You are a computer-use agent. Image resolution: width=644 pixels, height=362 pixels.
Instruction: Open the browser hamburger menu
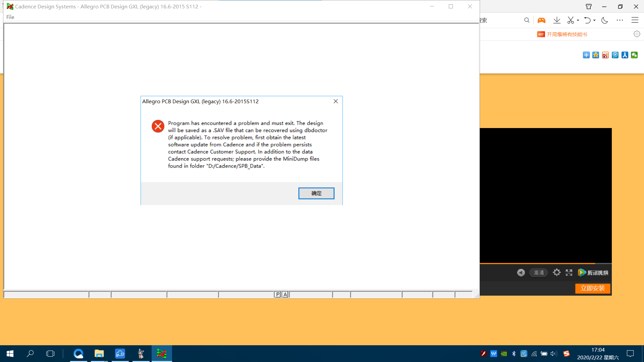(x=635, y=20)
